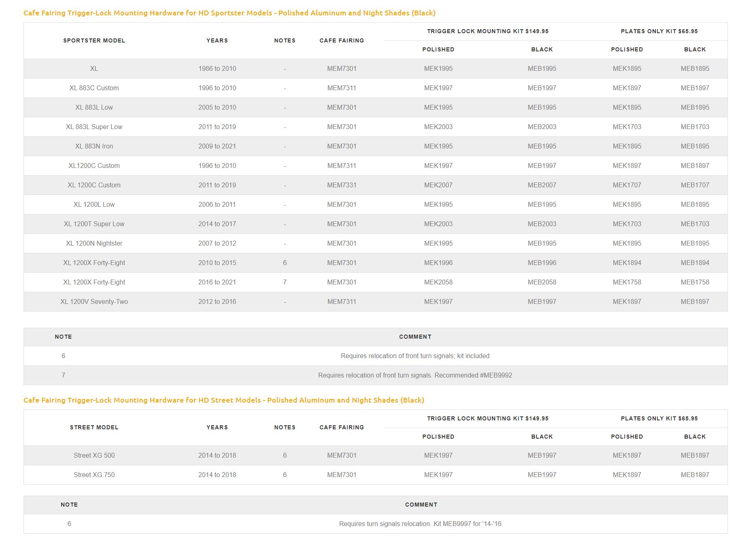The width and height of the screenshot is (753, 560).
Task: Select MEK1995 in the XL 883N Iron row
Action: (438, 146)
